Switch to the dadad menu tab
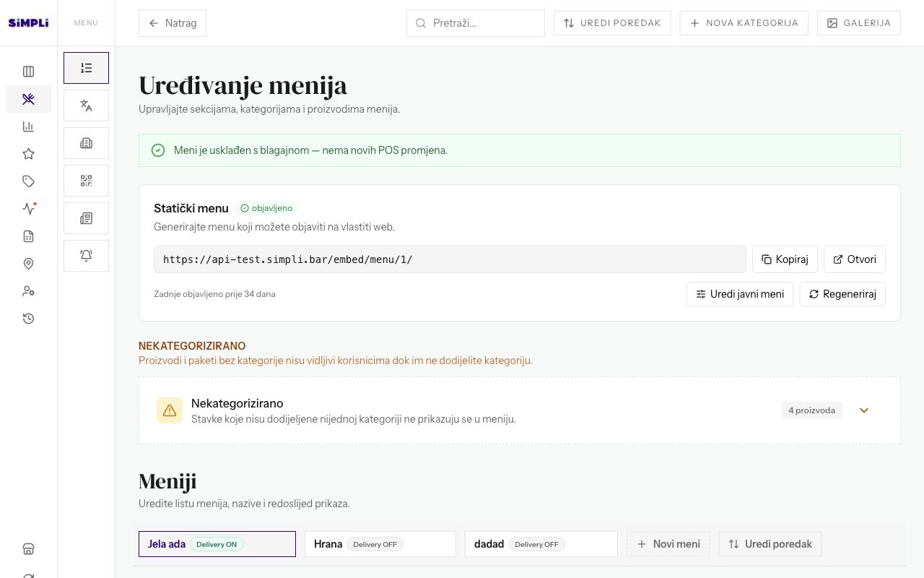This screenshot has width=924, height=578. pyautogui.click(x=541, y=544)
